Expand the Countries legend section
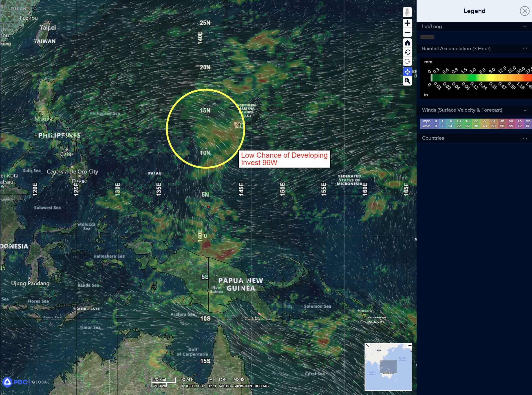The width and height of the screenshot is (532, 395). pos(525,138)
